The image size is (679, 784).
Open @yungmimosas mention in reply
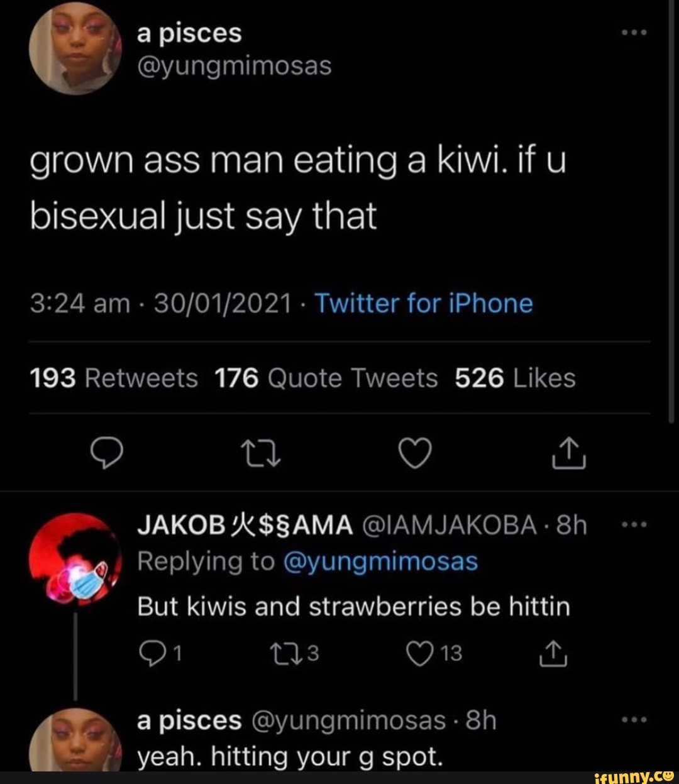[380, 561]
